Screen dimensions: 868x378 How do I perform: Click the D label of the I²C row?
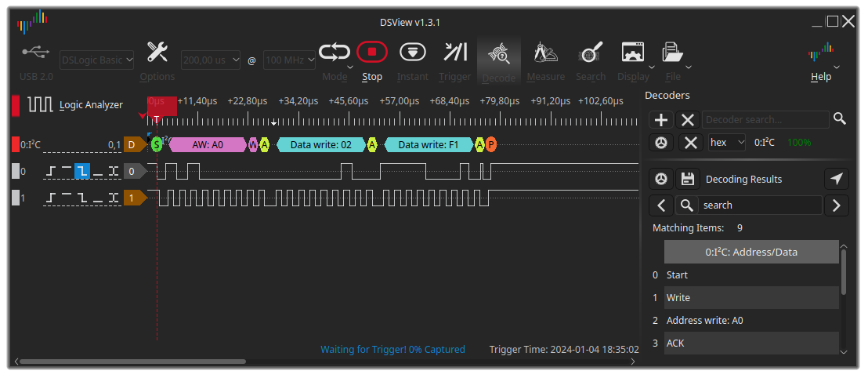133,144
